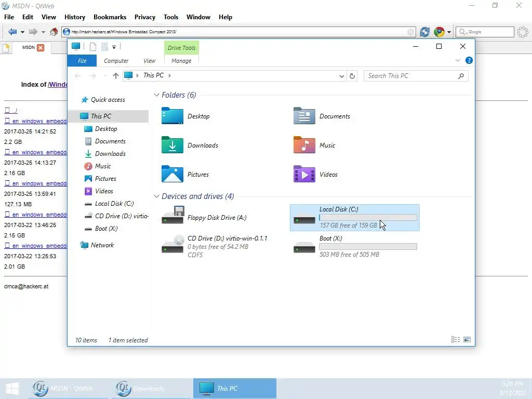Open the History menu in QtWeb
The image size is (532, 399).
click(x=75, y=17)
